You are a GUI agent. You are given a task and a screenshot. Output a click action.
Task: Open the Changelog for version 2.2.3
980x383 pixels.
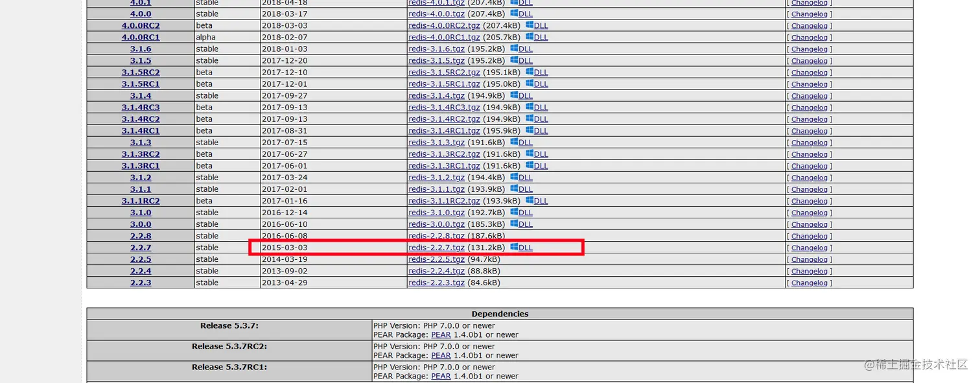809,283
